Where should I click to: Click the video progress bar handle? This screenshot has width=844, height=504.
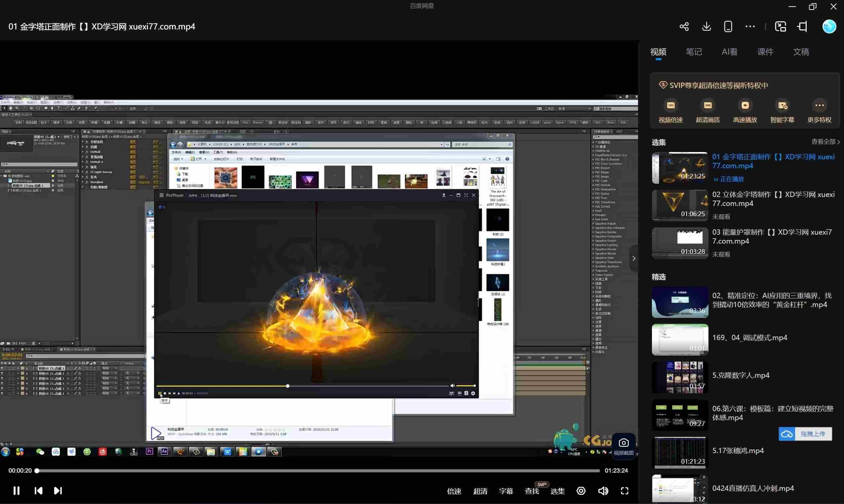(37, 471)
